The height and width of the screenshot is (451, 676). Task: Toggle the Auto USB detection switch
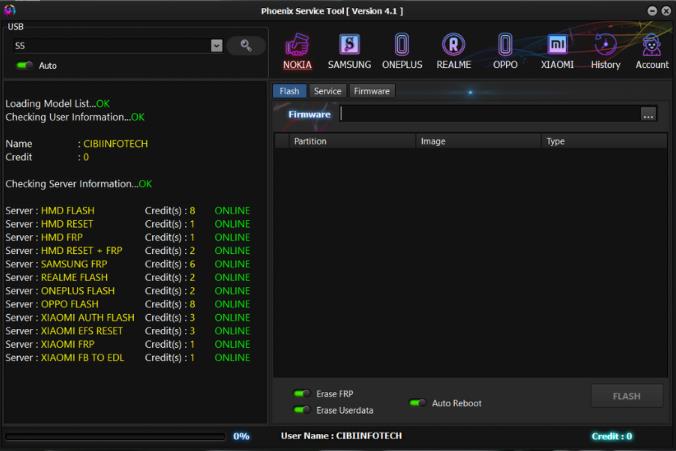25,65
